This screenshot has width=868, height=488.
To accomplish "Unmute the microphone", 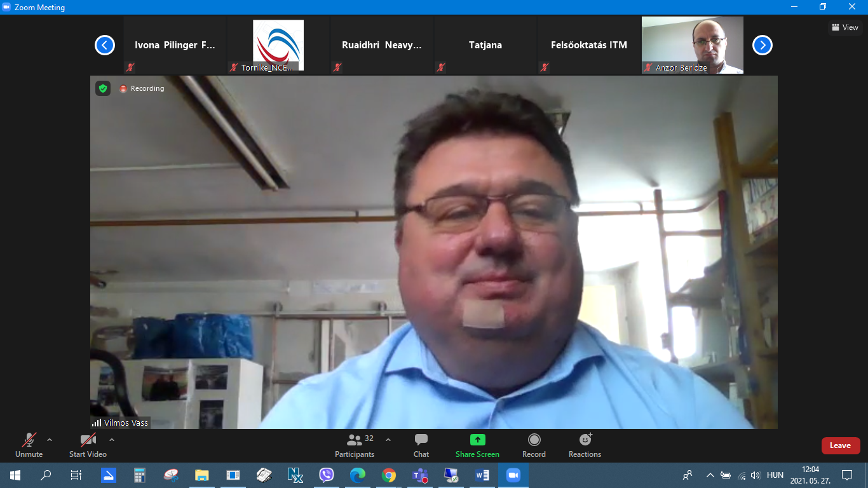I will tap(29, 445).
